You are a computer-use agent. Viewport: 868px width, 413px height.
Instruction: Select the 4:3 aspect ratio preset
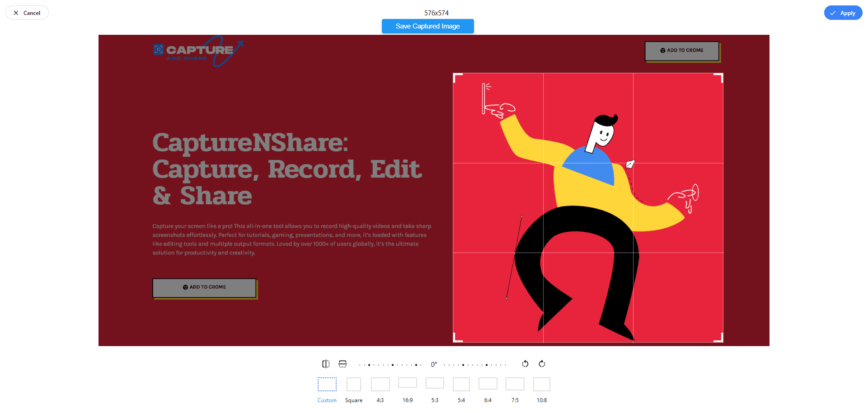point(380,385)
